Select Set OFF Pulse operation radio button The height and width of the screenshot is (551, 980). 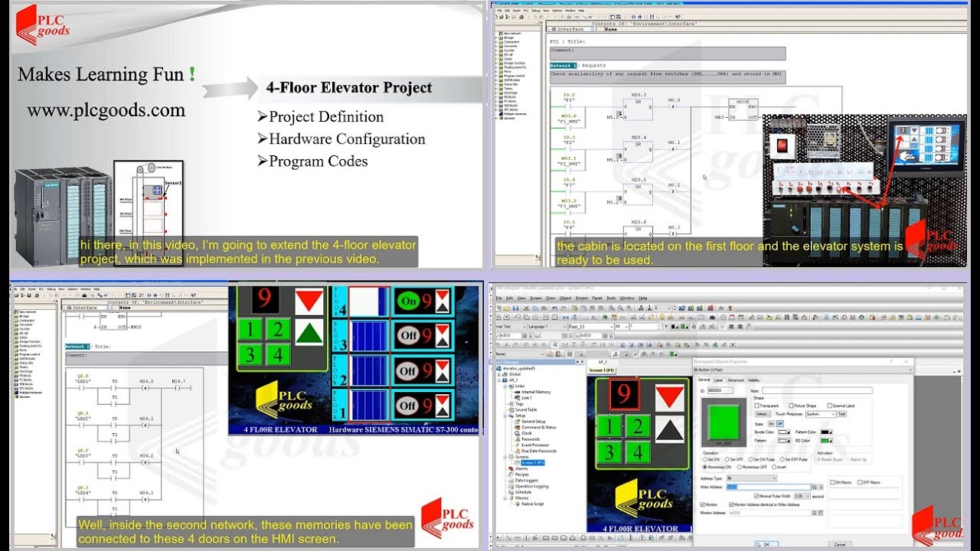782,459
